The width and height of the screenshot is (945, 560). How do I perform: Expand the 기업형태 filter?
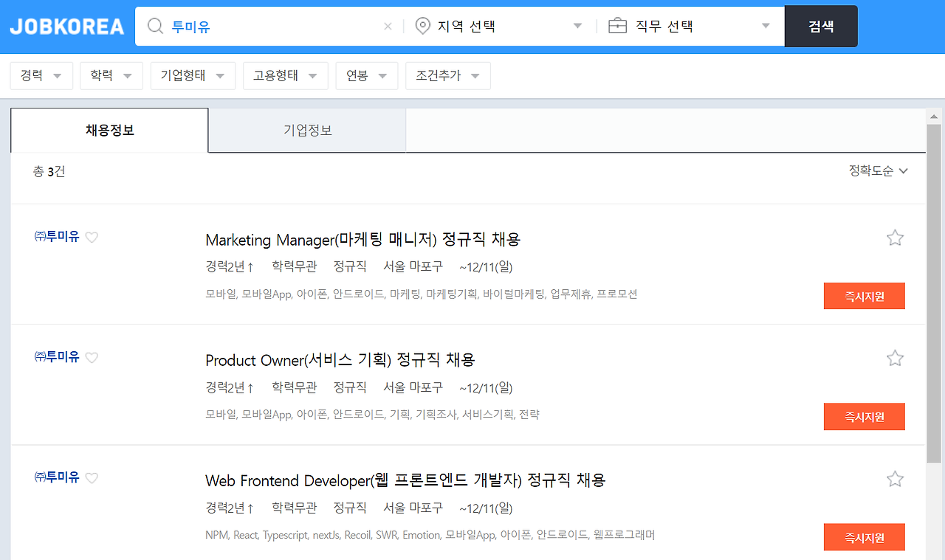[x=193, y=75]
